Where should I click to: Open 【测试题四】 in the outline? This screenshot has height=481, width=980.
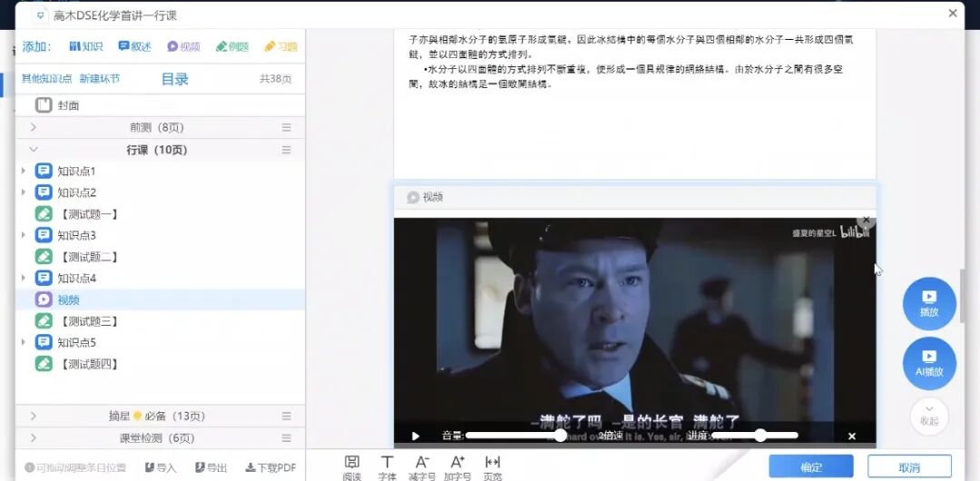[89, 363]
